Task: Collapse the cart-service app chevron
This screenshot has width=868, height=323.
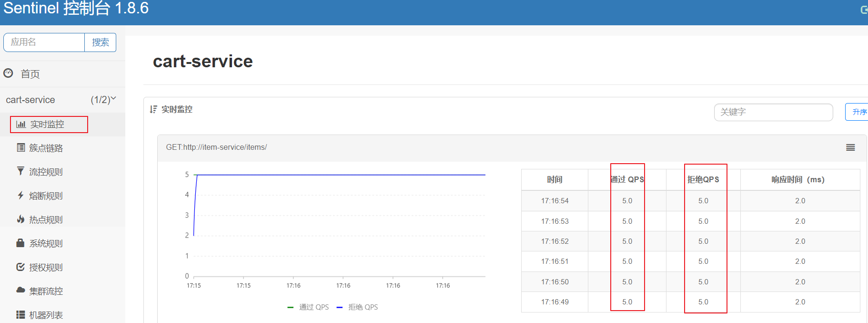Action: pyautogui.click(x=113, y=99)
